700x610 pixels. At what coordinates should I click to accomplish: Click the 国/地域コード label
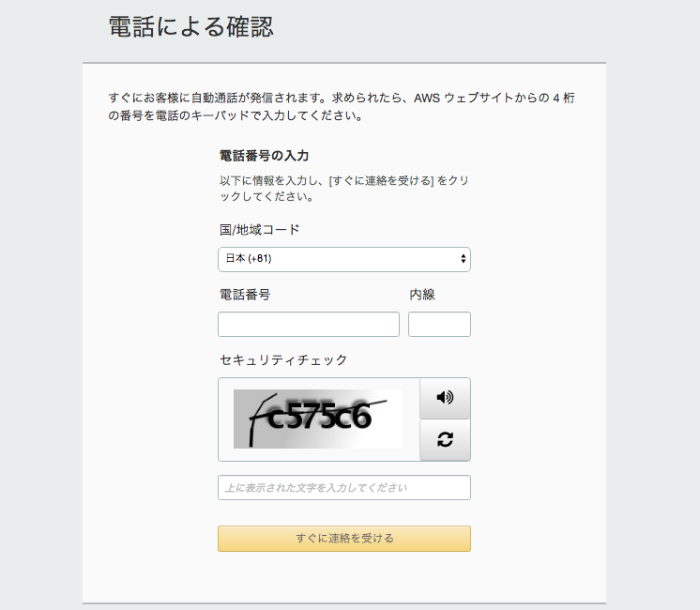[x=259, y=230]
